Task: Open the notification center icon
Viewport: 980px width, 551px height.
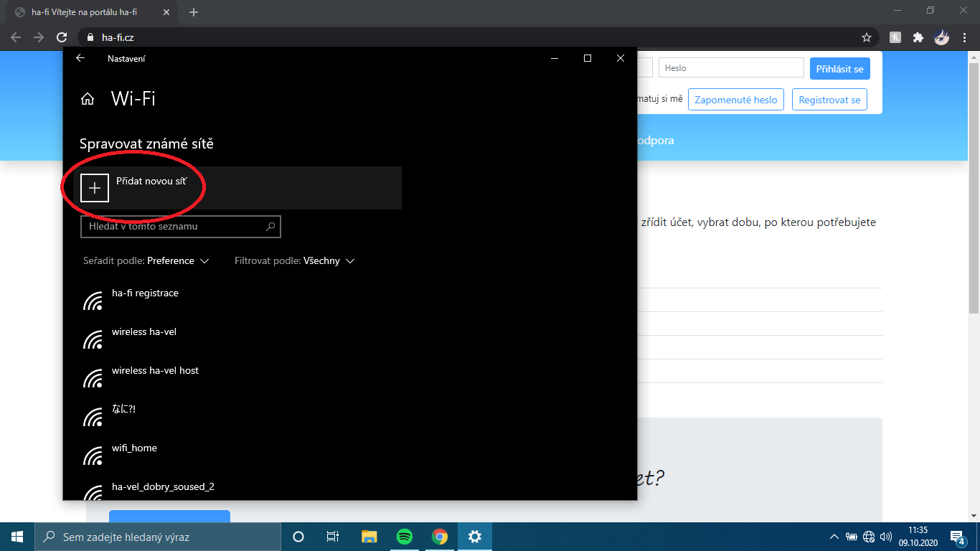Action: 958,537
